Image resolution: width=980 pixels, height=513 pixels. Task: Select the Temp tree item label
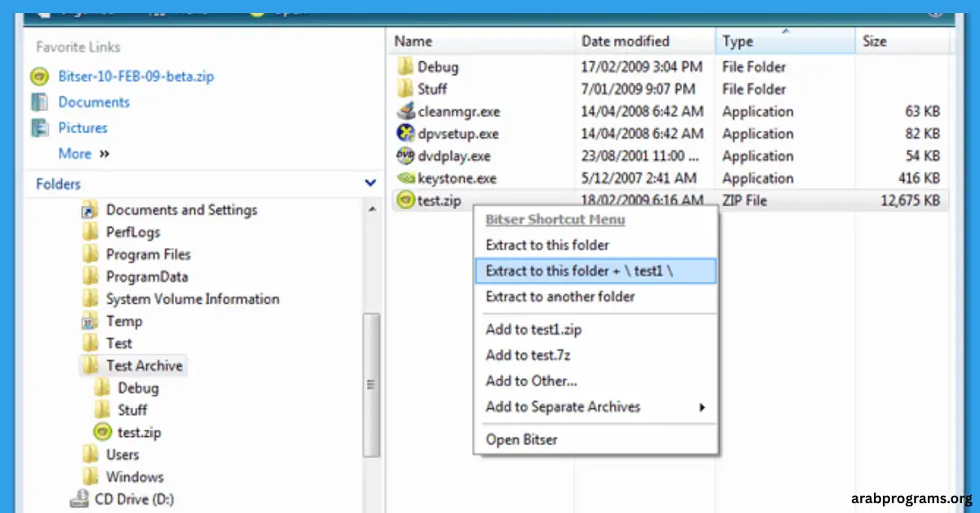click(x=124, y=321)
